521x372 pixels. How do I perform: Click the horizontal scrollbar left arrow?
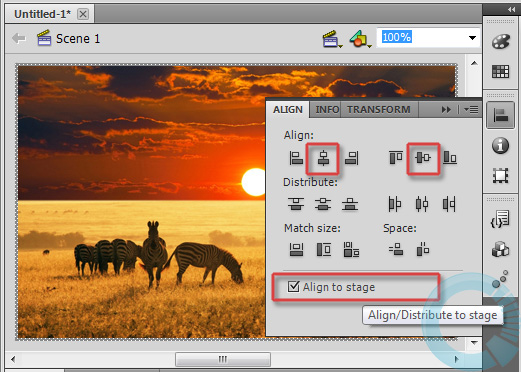click(13, 359)
